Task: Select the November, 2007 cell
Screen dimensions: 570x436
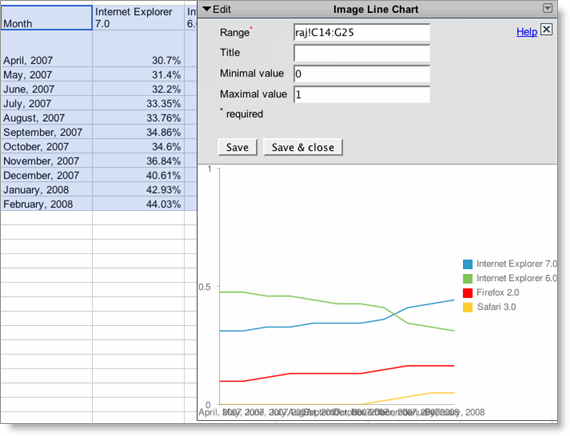Action: tap(47, 161)
